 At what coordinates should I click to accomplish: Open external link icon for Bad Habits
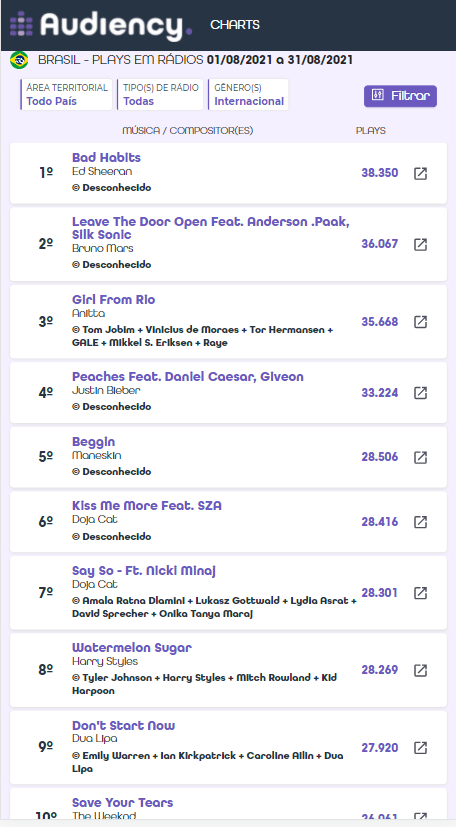pyautogui.click(x=420, y=174)
